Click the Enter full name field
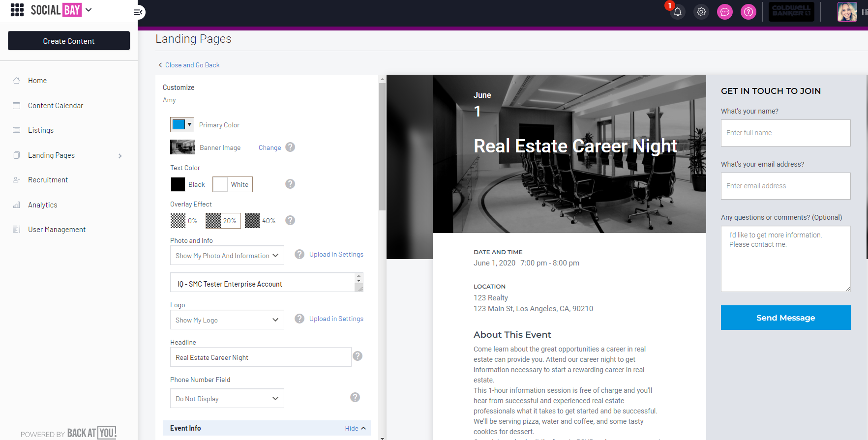Viewport: 868px width, 440px height. [x=786, y=133]
